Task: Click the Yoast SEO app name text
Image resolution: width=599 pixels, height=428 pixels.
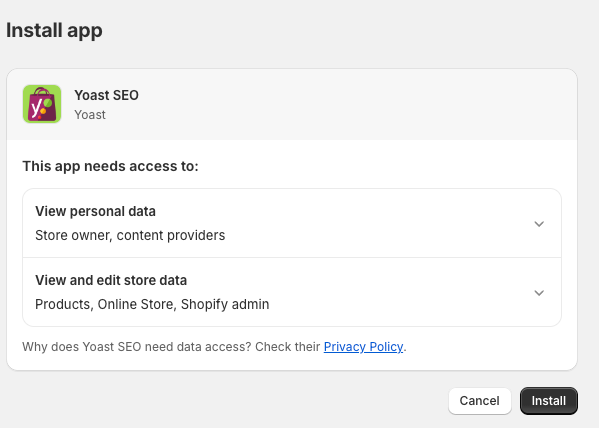Action: click(x=107, y=95)
